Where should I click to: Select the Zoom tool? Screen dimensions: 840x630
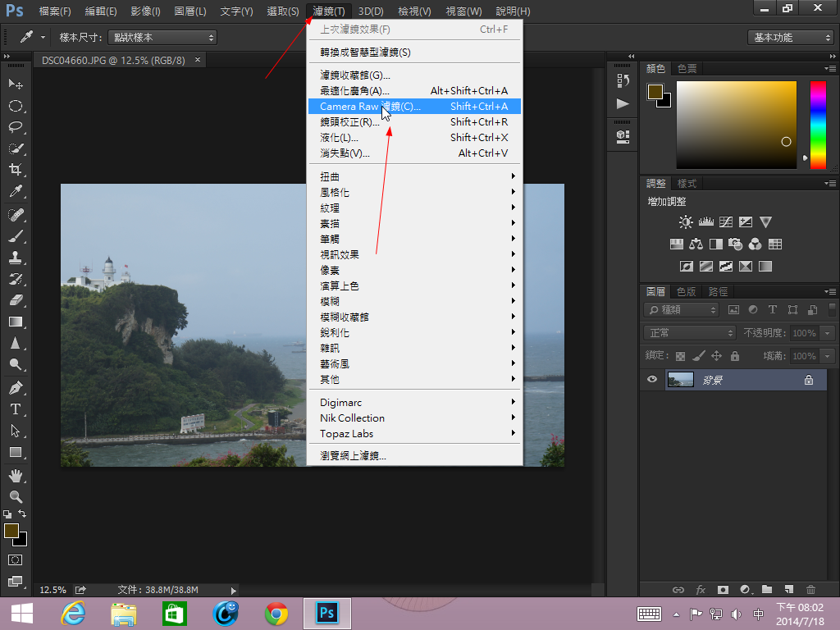coord(16,496)
